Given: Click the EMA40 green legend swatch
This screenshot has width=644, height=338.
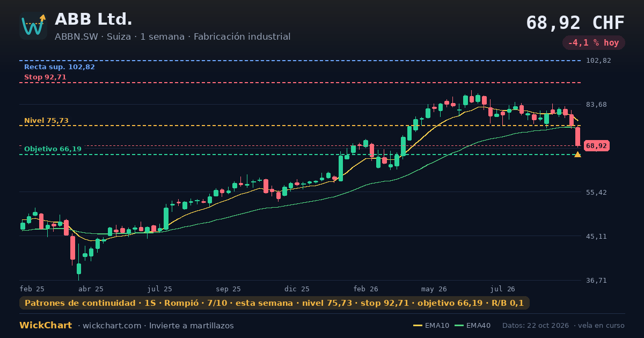Looking at the screenshot, I should pyautogui.click(x=459, y=326).
